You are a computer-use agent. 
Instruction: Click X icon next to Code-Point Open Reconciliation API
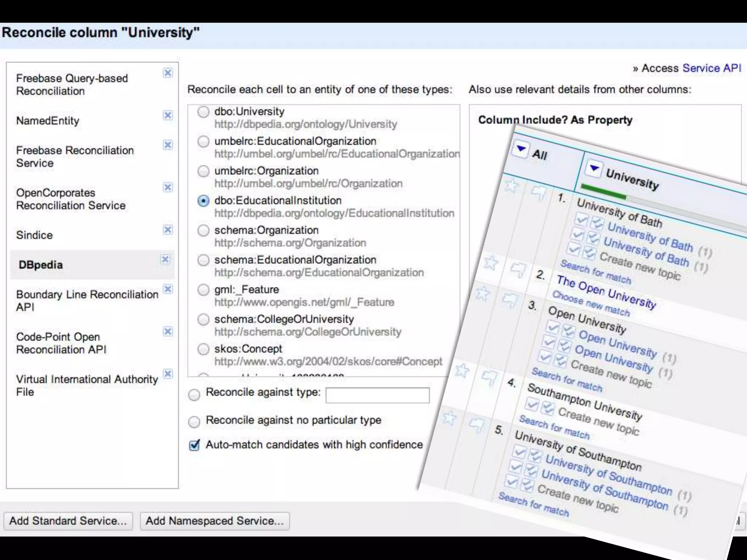167,331
